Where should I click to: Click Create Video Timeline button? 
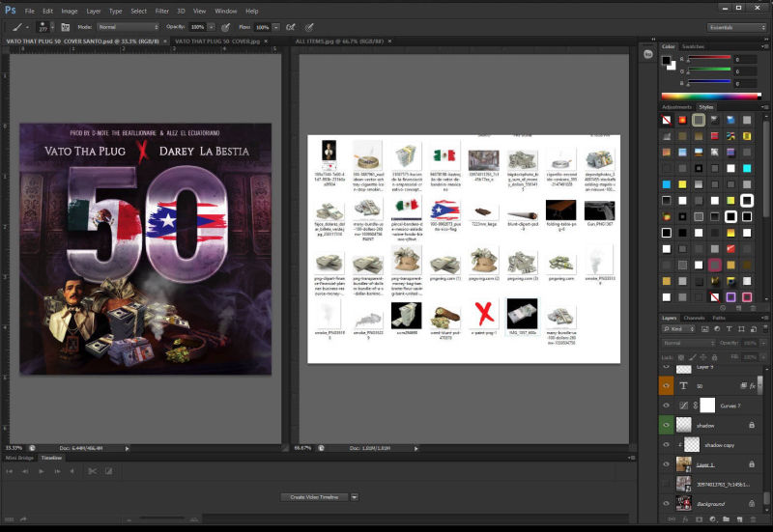coord(315,497)
